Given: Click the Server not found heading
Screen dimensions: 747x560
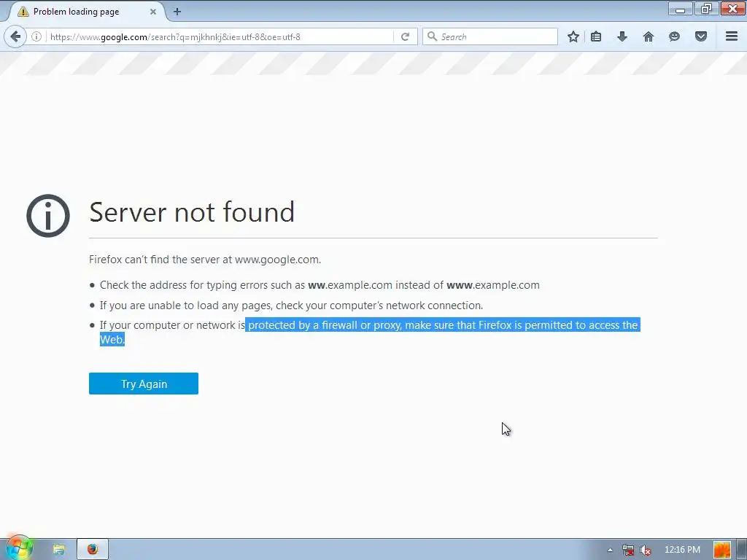Looking at the screenshot, I should (x=192, y=212).
